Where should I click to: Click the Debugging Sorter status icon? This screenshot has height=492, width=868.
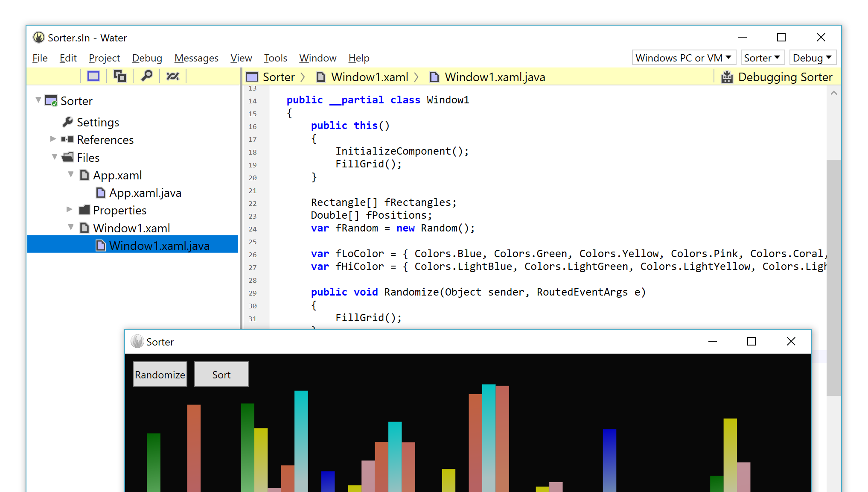(726, 76)
